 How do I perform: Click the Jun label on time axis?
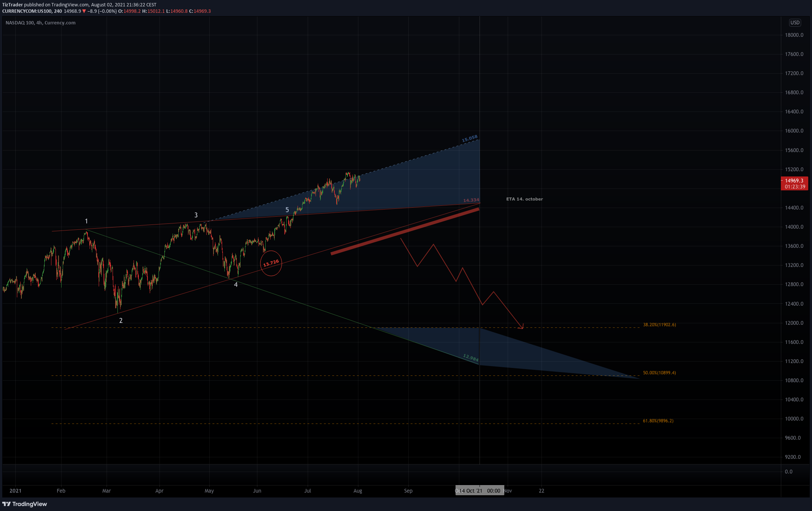tap(257, 491)
